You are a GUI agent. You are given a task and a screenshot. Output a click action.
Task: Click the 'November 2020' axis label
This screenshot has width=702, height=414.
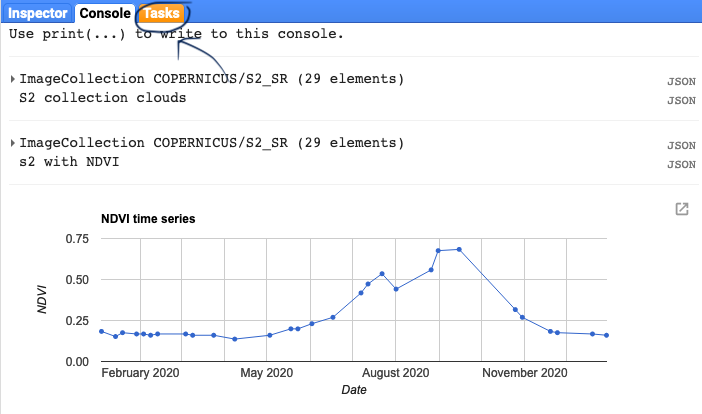pyautogui.click(x=525, y=373)
